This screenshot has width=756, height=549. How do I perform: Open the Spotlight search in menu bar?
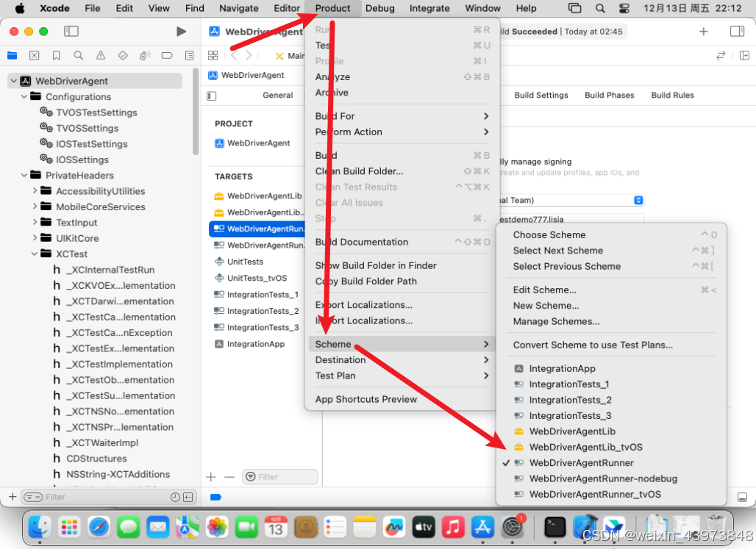(600, 8)
